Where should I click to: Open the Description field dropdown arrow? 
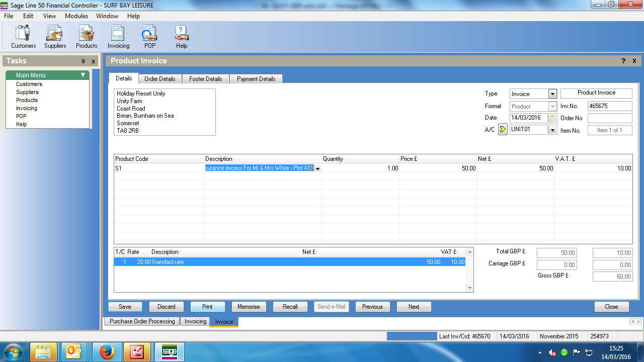click(x=317, y=168)
